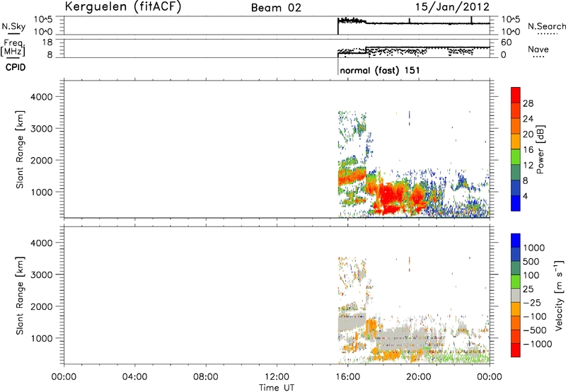Click the Slant Range label of velocity panel
566x392 pixels.
20,296
